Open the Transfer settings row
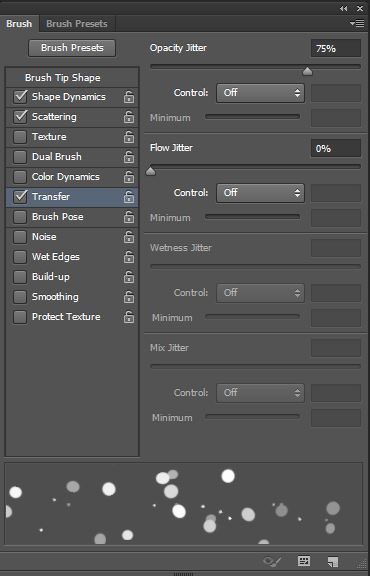370x576 pixels. tap(72, 197)
